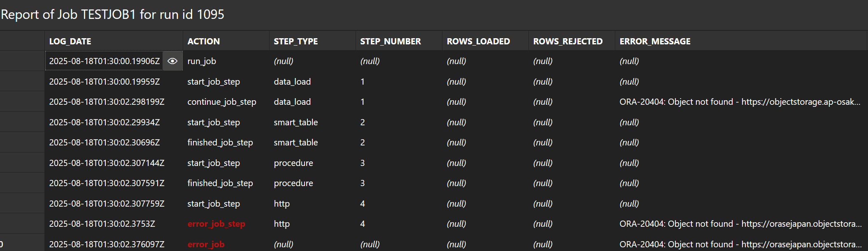Select the run_job action cell
Screen dimensions: 868x251
(226, 61)
